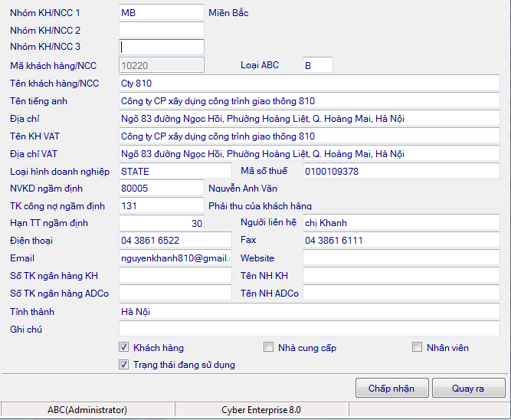
Task: Edit the Địa chỉ VAT field
Action: coord(309,153)
